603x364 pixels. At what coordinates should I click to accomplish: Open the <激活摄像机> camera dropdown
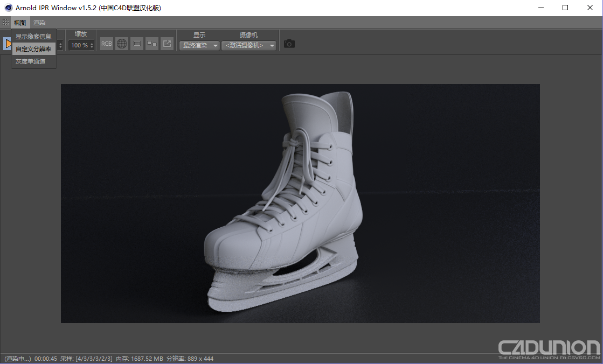pos(249,45)
